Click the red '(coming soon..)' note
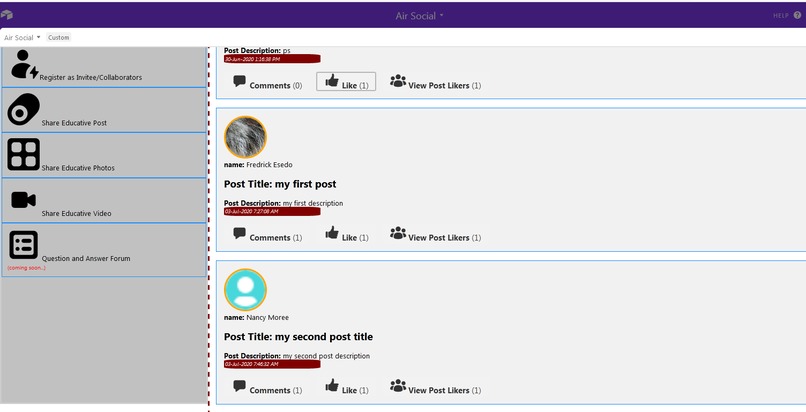The width and height of the screenshot is (806, 412). [26, 268]
